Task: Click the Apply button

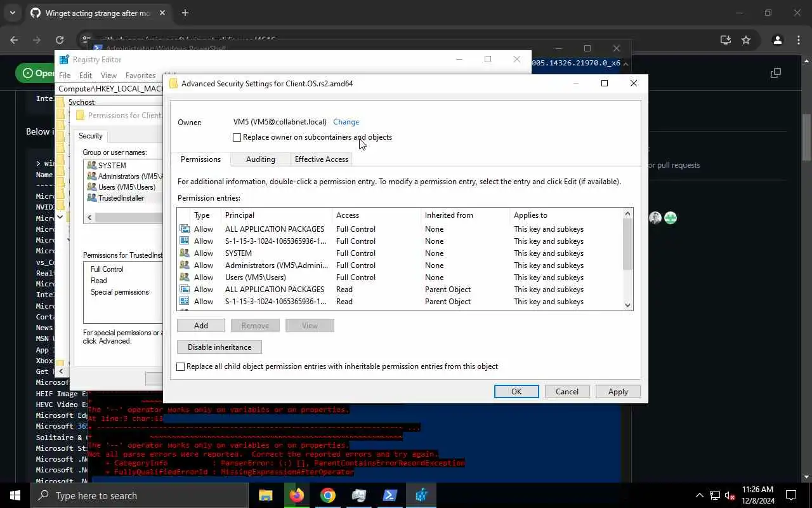Action: (618, 392)
